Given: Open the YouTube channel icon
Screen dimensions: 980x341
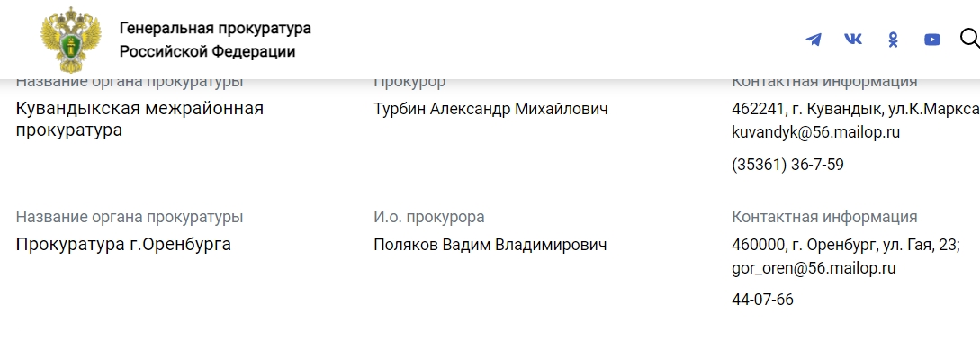Looking at the screenshot, I should pyautogui.click(x=932, y=40).
